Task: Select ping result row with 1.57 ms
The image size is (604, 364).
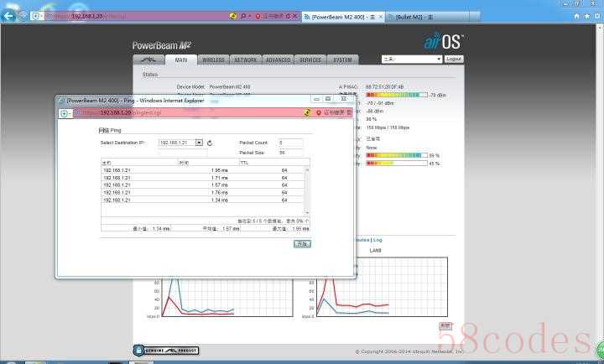Action: [x=203, y=185]
